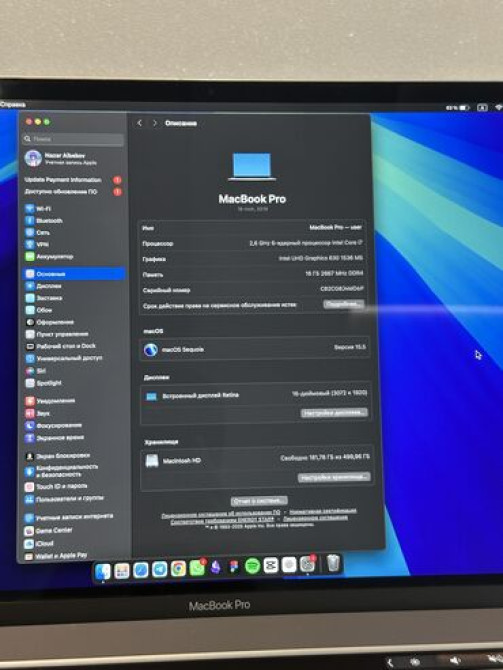The height and width of the screenshot is (670, 503).
Task: Click the Macintosh HD storage row
Action: [x=256, y=460]
